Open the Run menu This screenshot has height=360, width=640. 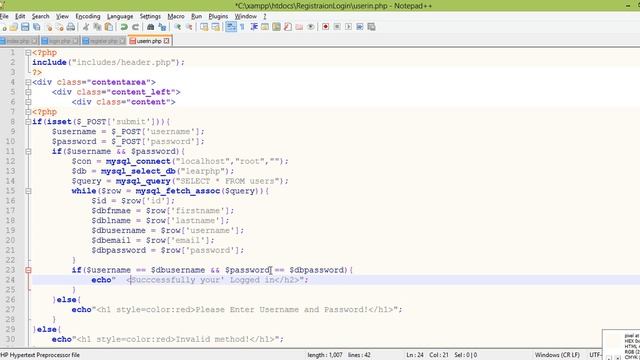pos(196,16)
